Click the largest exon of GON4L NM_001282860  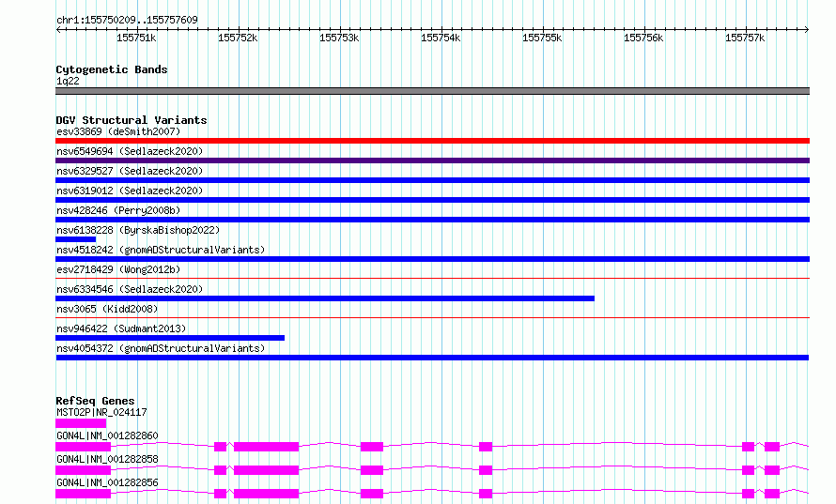point(266,447)
